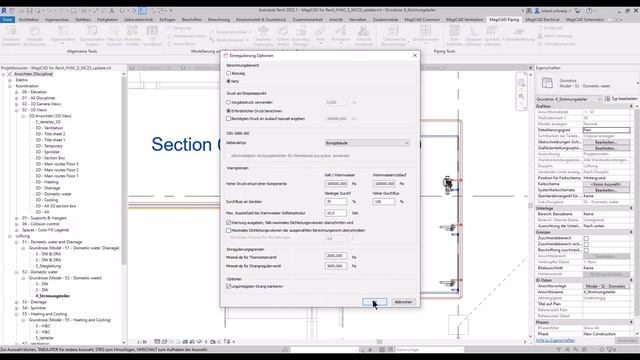Open the user sign-in account icon
The image size is (640, 360).
[x=538, y=11]
